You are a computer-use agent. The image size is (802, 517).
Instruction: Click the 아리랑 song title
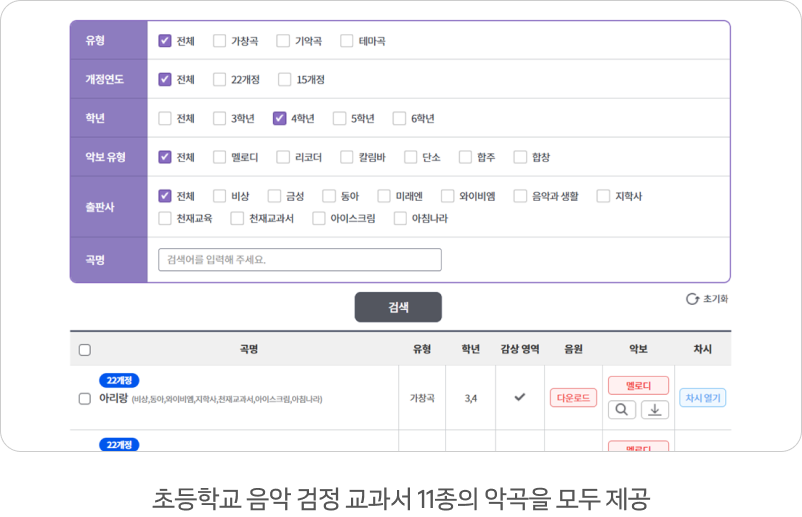point(112,398)
